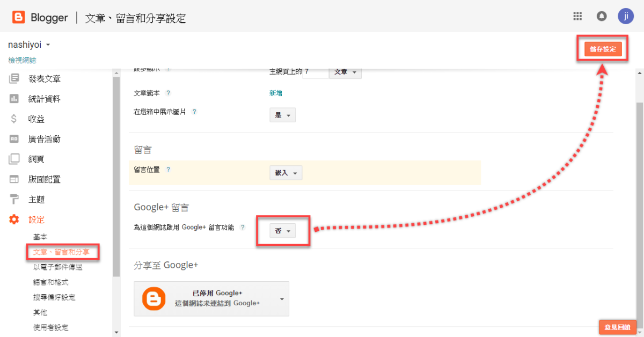Click the Google+ 留言 section heading

click(x=161, y=207)
